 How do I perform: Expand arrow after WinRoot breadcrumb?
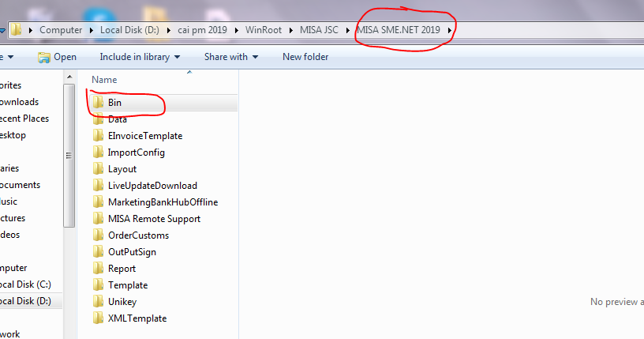click(x=291, y=30)
